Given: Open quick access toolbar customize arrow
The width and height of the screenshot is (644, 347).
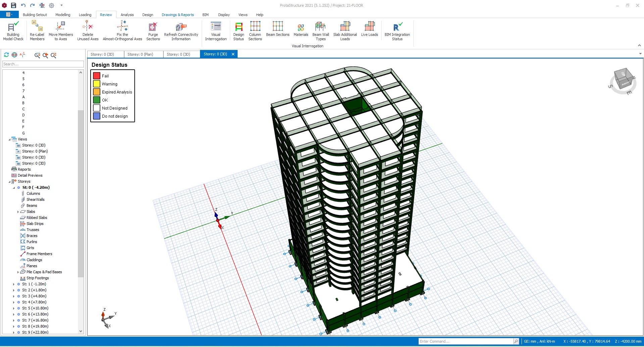Looking at the screenshot, I should coord(61,5).
